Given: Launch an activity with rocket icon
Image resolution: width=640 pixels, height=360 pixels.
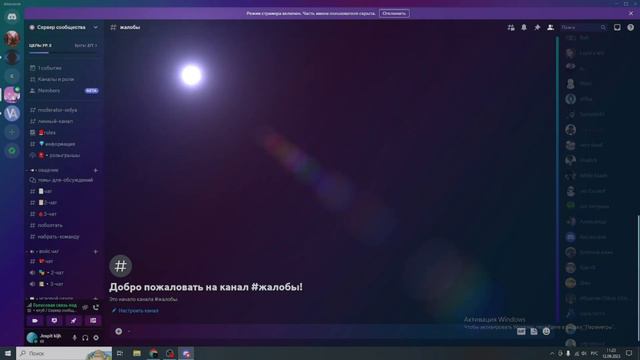Looking at the screenshot, I should [73, 320].
